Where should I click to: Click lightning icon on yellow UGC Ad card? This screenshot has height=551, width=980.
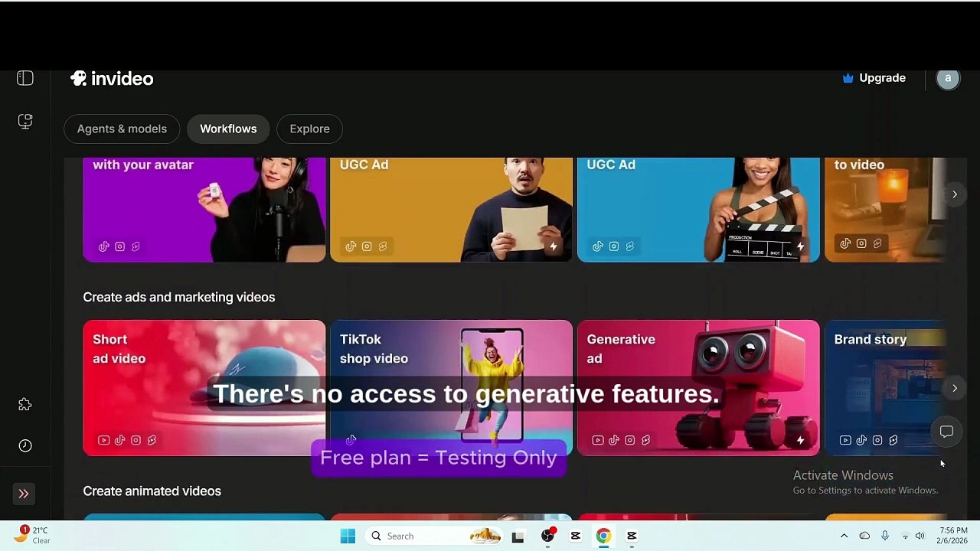point(553,246)
